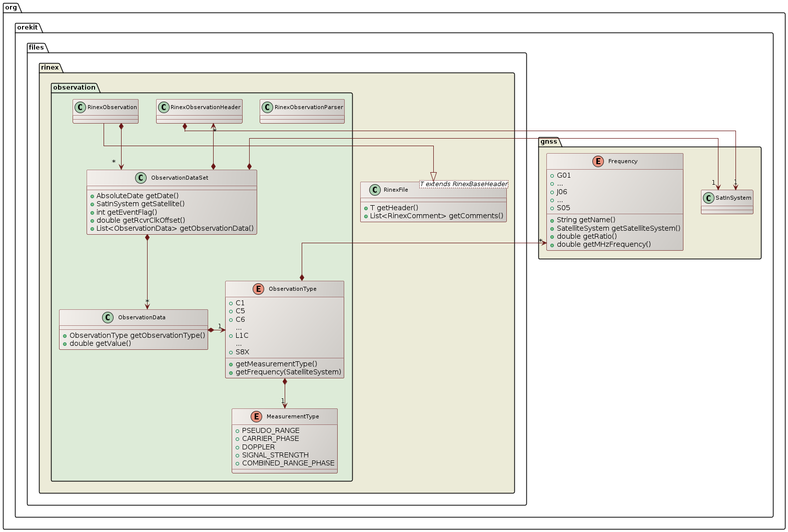Click the ObservationDataSet class icon
788x532 pixels.
point(141,178)
